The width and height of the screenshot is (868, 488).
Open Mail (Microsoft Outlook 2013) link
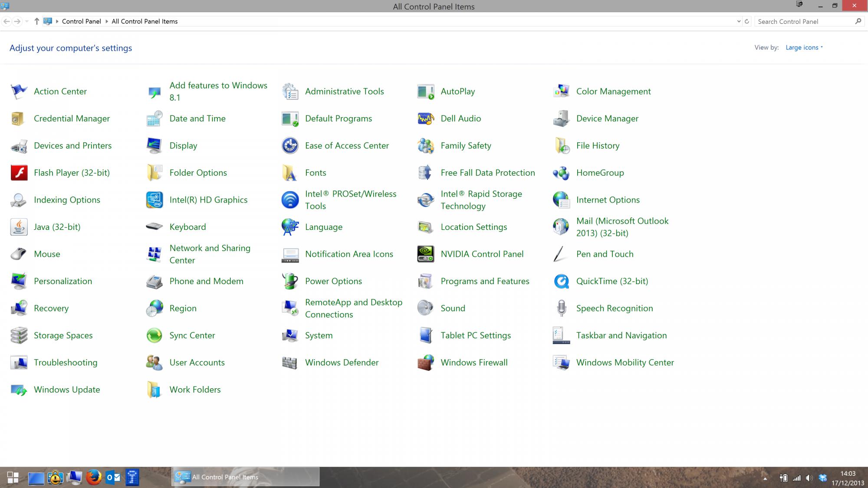coord(622,227)
